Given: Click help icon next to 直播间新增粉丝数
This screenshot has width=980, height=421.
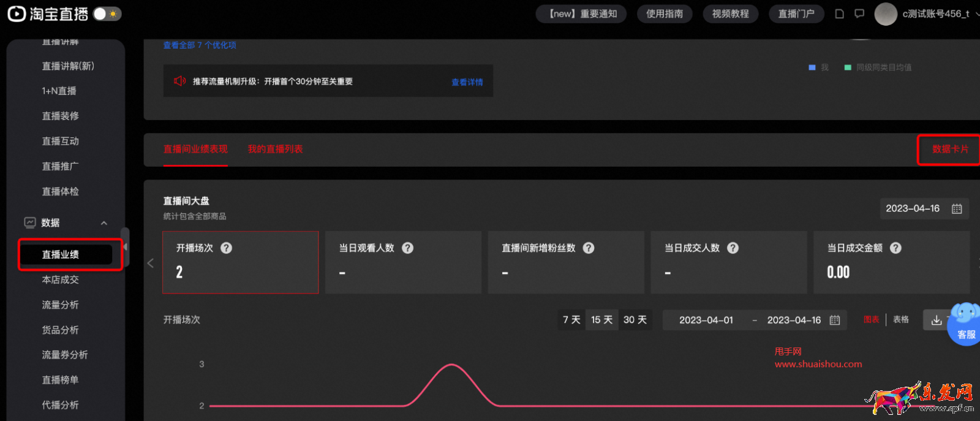Looking at the screenshot, I should 589,248.
